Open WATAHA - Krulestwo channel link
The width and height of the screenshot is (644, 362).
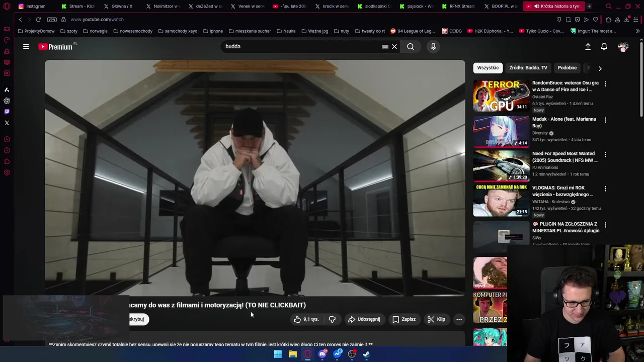click(x=551, y=202)
